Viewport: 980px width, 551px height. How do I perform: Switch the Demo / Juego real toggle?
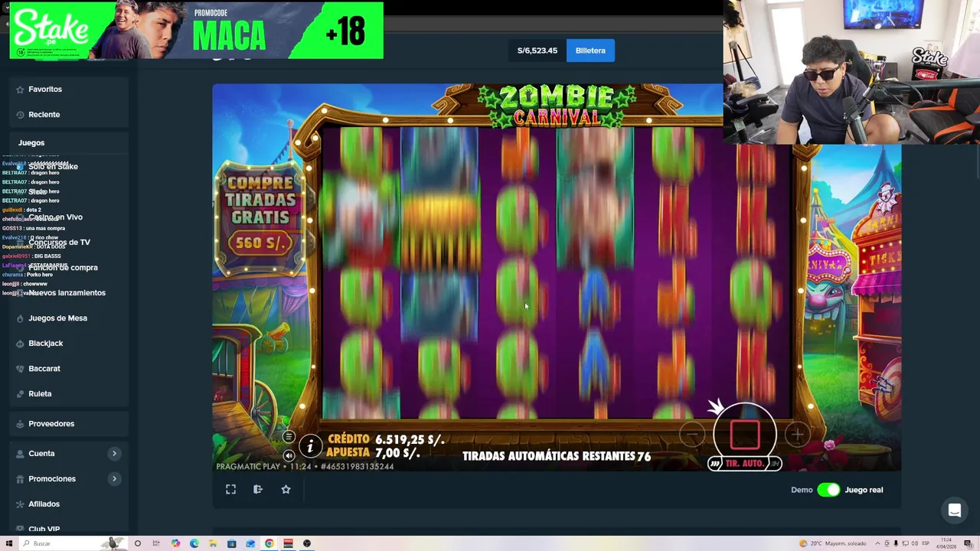(828, 490)
